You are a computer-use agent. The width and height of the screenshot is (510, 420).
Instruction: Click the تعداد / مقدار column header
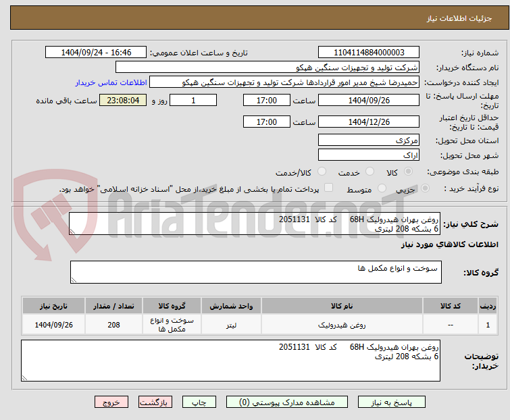[114, 306]
